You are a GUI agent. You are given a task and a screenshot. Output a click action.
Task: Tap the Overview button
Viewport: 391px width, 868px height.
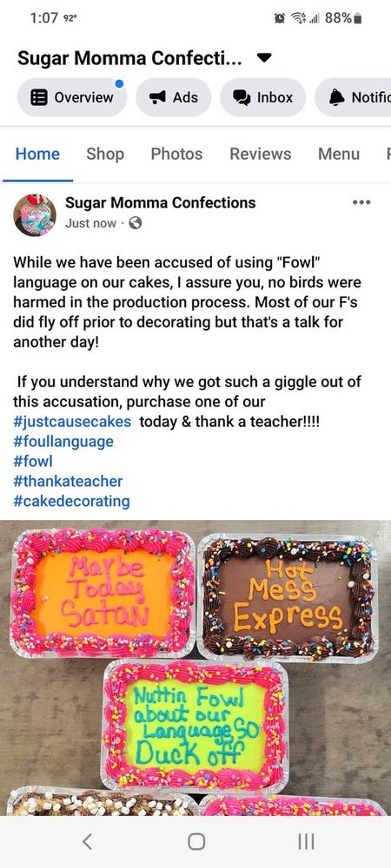(x=72, y=97)
